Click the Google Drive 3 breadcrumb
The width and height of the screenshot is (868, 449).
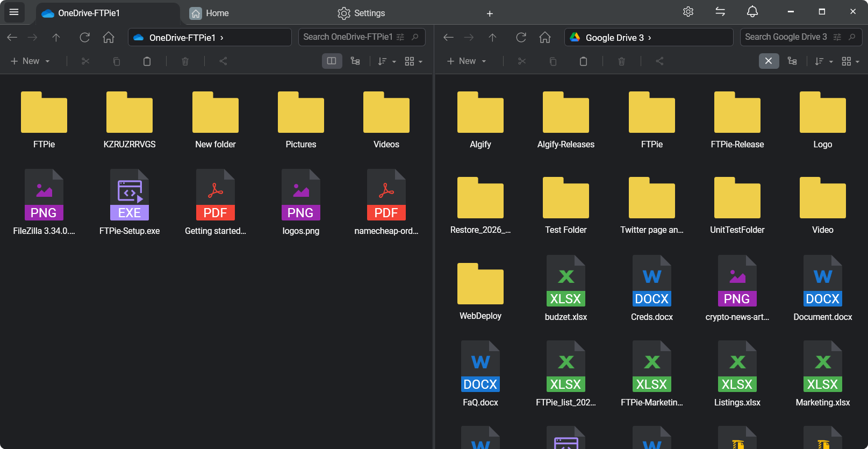tap(614, 38)
